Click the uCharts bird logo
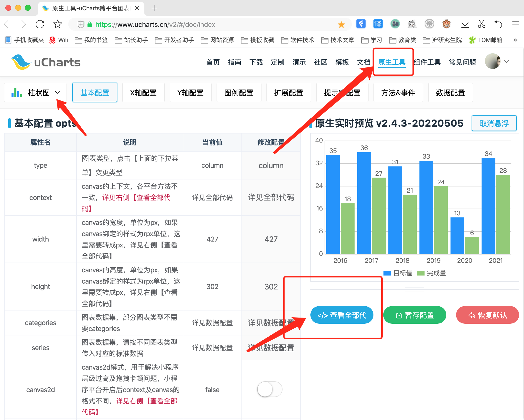The image size is (524, 420). click(21, 62)
